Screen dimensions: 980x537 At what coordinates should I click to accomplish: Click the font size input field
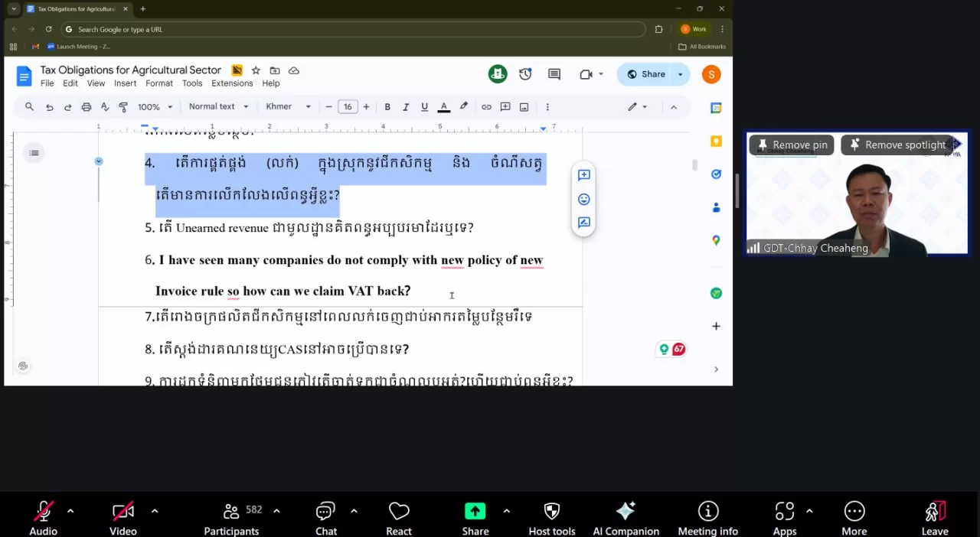tap(348, 107)
